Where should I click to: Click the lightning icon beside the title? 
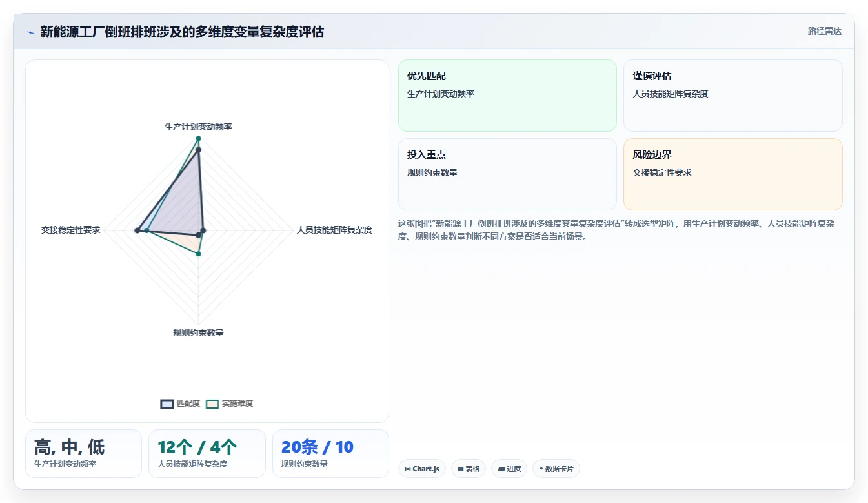pos(30,32)
